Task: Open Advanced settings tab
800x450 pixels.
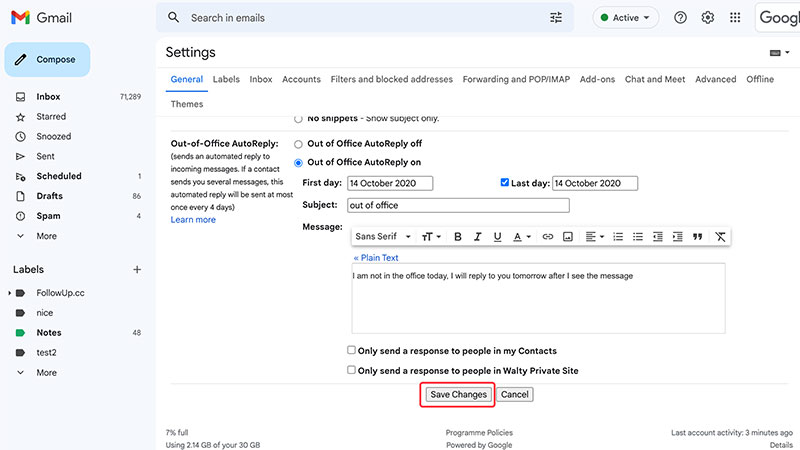Action: (x=715, y=79)
